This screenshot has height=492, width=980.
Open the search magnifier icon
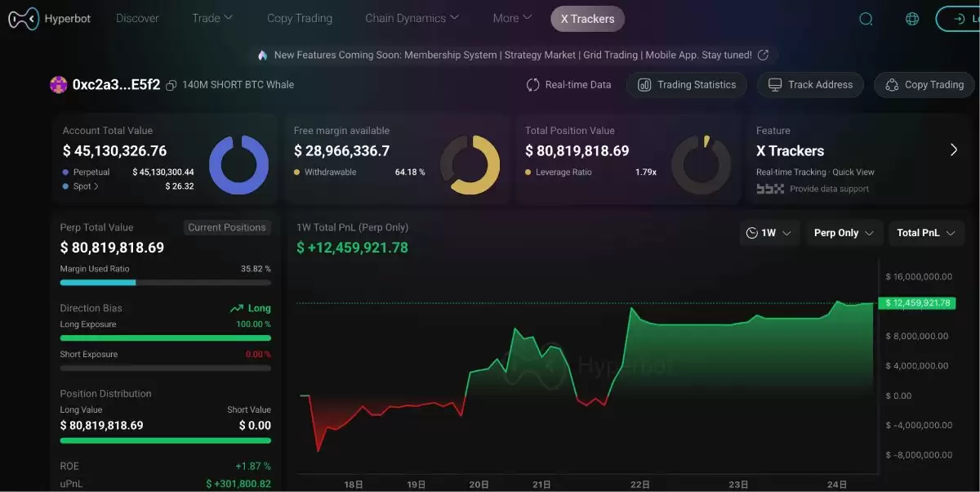tap(866, 18)
